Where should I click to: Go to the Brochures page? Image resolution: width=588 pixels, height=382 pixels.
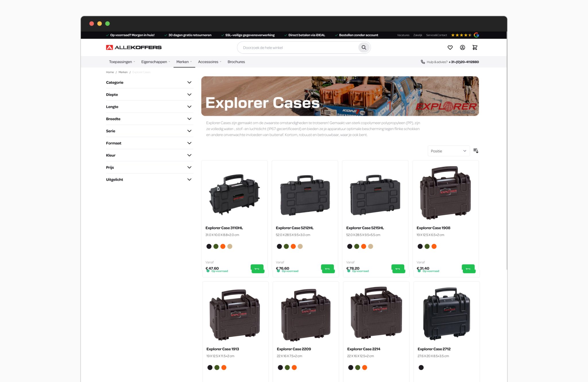(x=236, y=62)
